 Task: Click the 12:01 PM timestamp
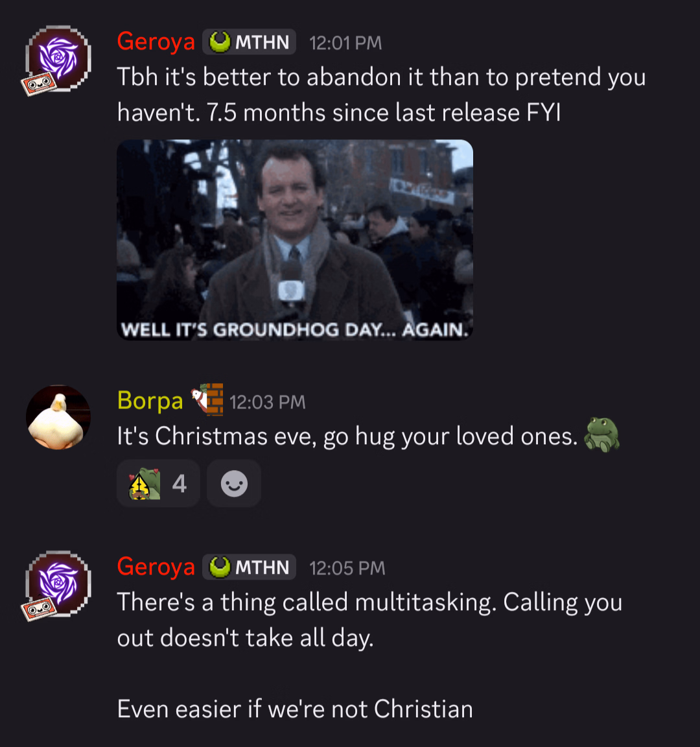pyautogui.click(x=345, y=43)
